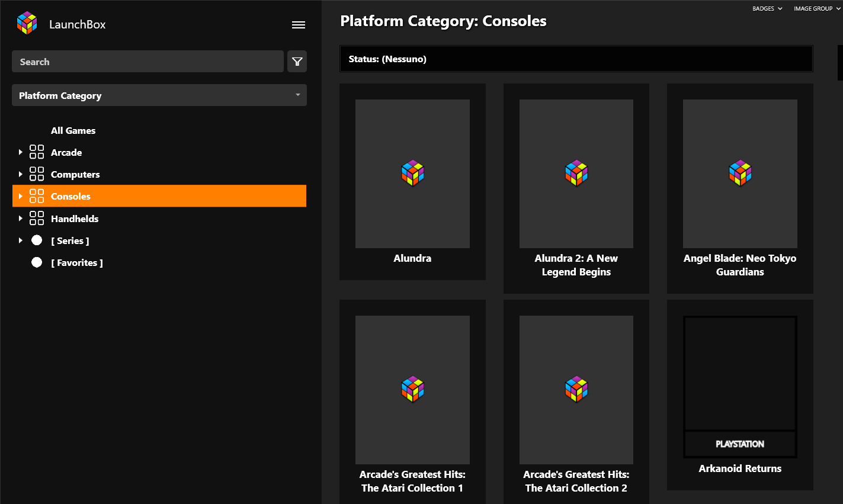This screenshot has width=843, height=504.
Task: Click the cube placeholder on Angel Blade
Action: [740, 174]
